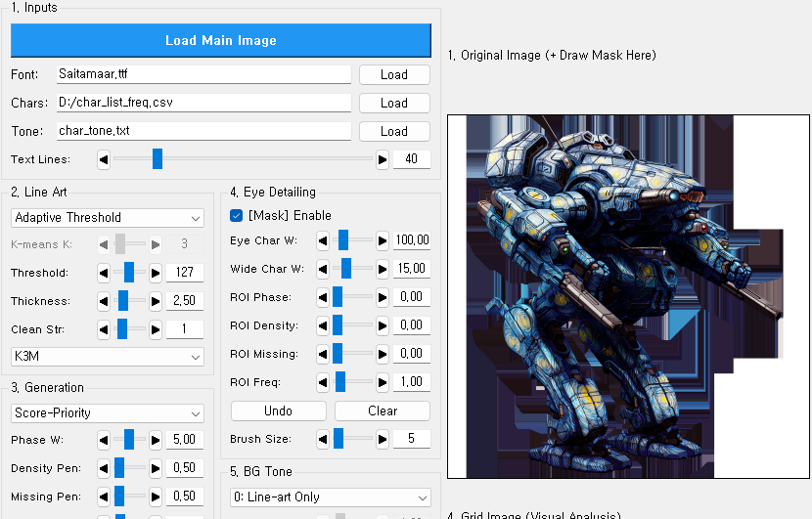The width and height of the screenshot is (812, 519).
Task: Click the Phase W slider handle
Action: point(128,440)
